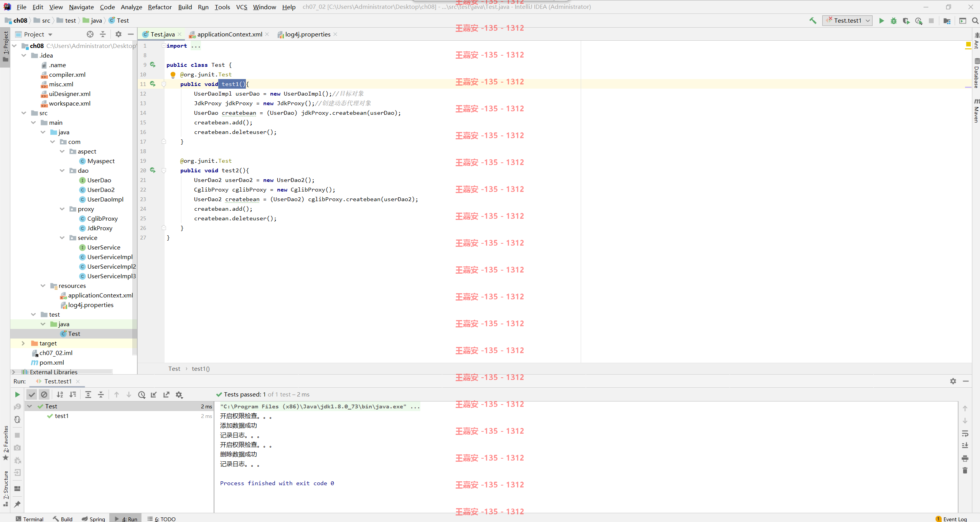Toggle the Structure side tool window

click(x=5, y=489)
